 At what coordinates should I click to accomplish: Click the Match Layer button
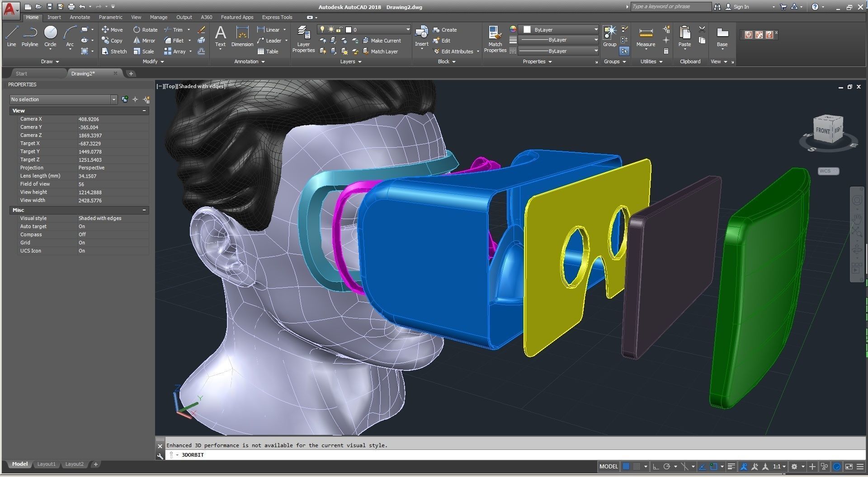point(380,51)
